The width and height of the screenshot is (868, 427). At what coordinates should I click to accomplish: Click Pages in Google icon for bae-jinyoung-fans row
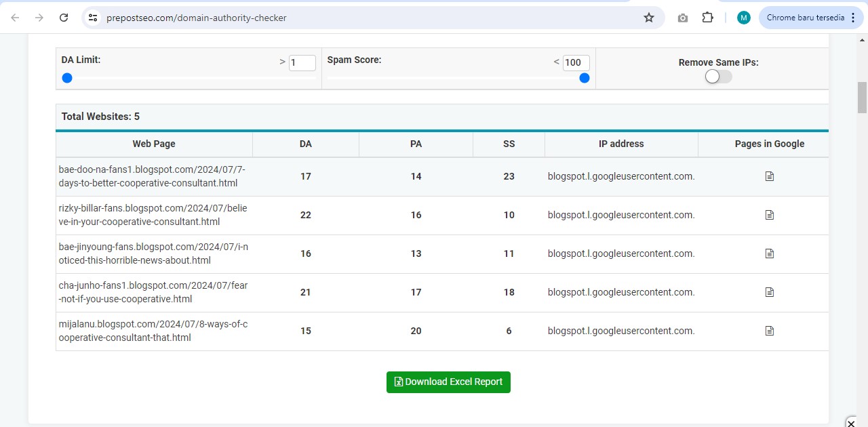point(769,253)
